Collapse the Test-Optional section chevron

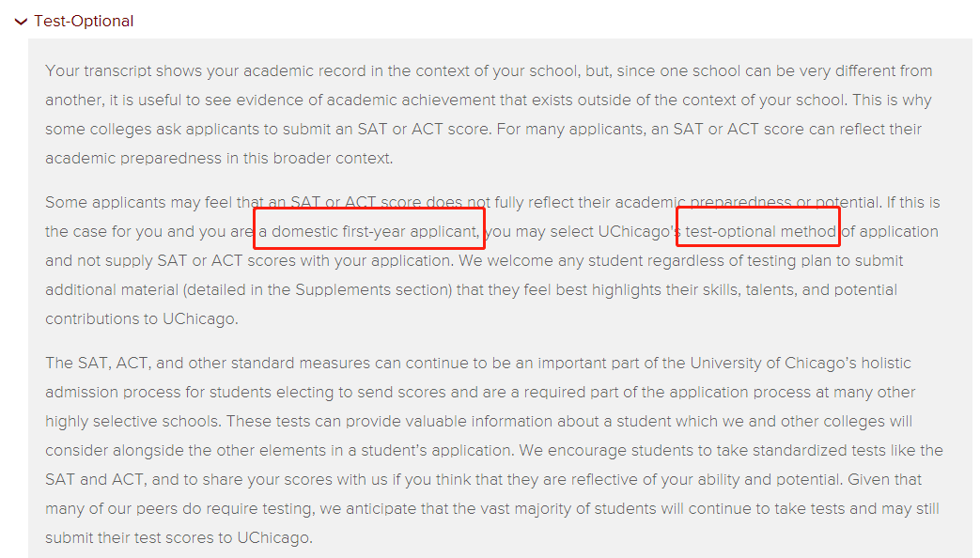click(21, 22)
